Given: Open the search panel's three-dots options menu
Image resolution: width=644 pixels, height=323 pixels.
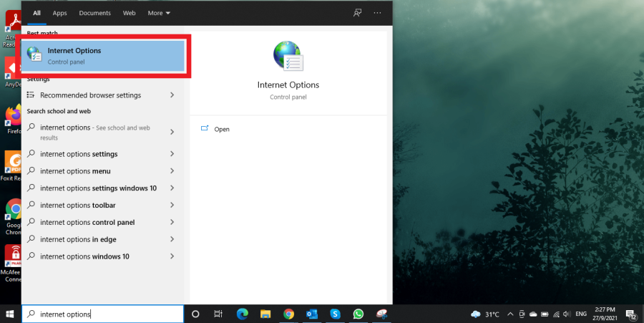Looking at the screenshot, I should click(378, 13).
